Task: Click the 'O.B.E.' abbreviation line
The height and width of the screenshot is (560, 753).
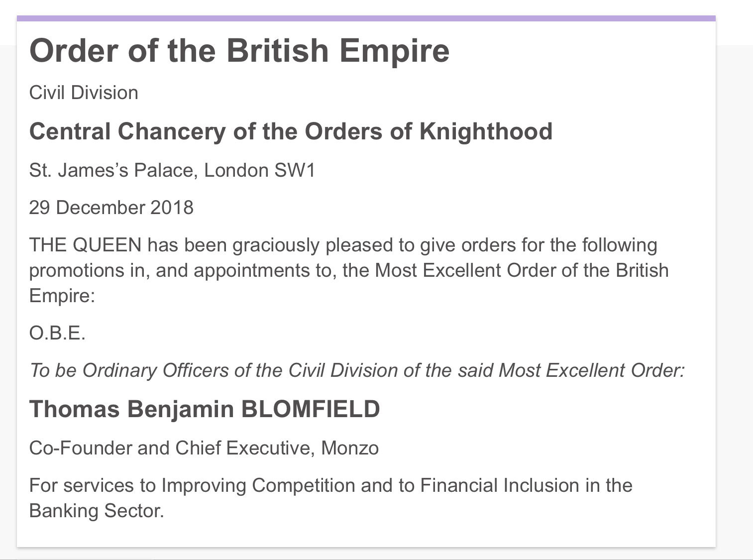Action: point(57,333)
